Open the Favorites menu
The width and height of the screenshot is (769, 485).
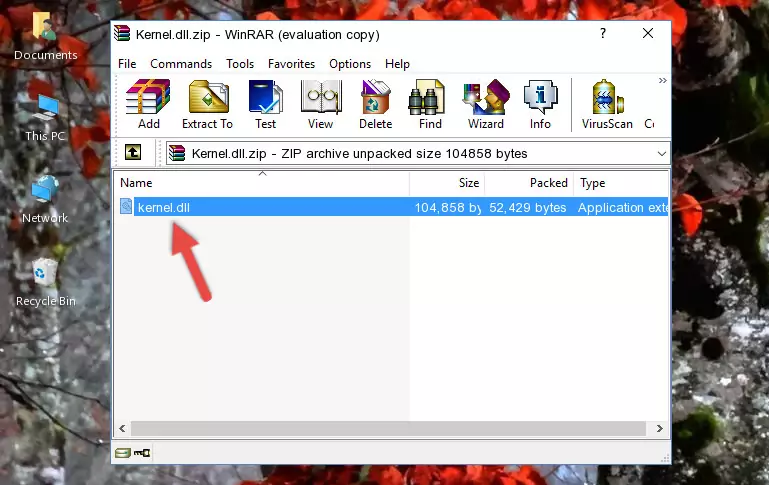click(291, 64)
